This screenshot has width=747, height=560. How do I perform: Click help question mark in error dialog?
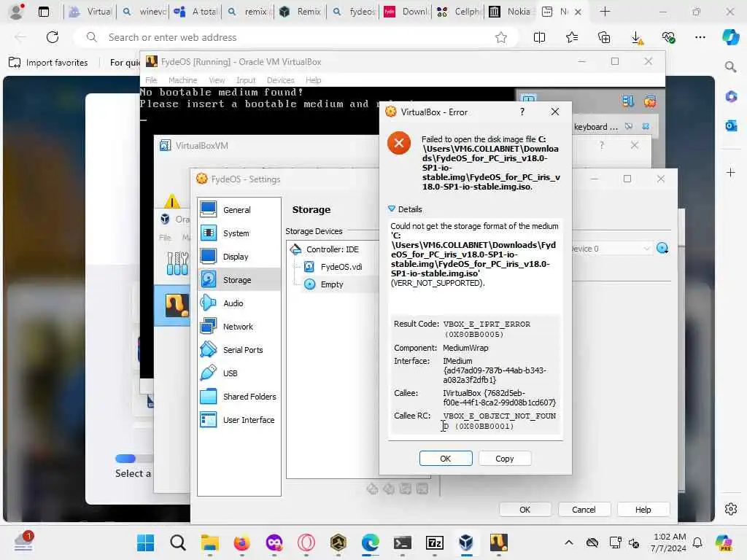tap(522, 112)
